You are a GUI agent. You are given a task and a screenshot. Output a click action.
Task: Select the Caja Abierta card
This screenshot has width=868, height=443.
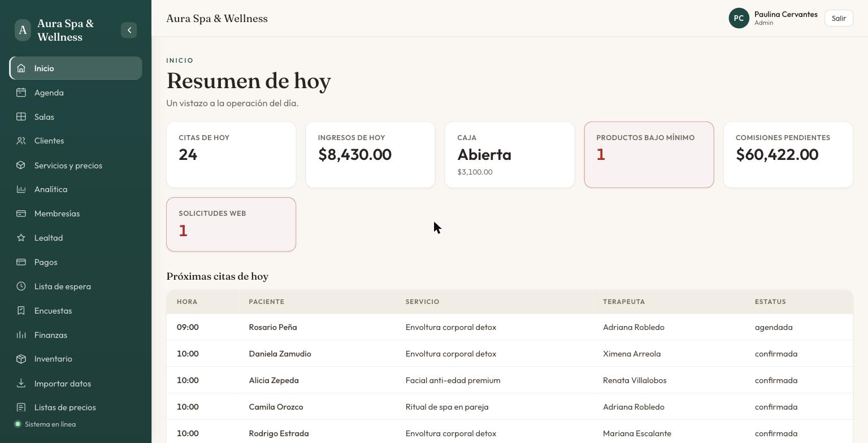(510, 155)
